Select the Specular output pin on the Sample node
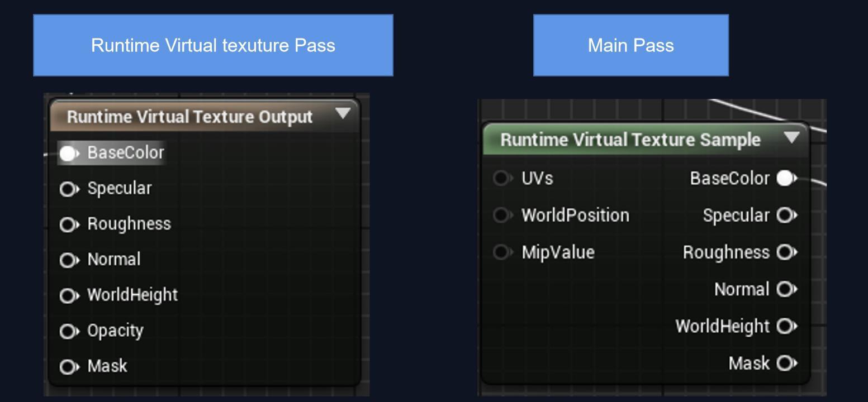The image size is (868, 402). point(786,216)
